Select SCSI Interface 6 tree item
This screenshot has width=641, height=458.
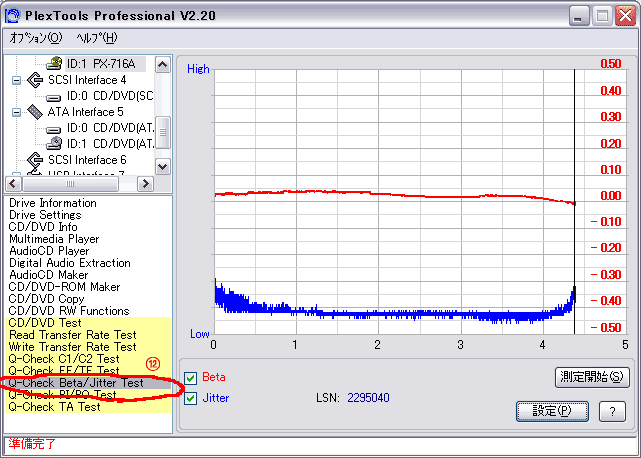pyautogui.click(x=87, y=159)
